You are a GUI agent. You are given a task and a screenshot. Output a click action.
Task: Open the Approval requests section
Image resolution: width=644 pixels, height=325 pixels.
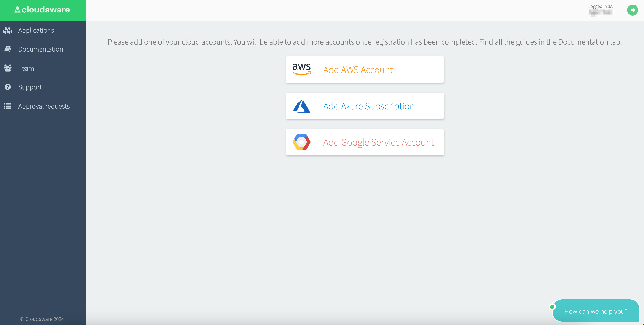tap(44, 106)
